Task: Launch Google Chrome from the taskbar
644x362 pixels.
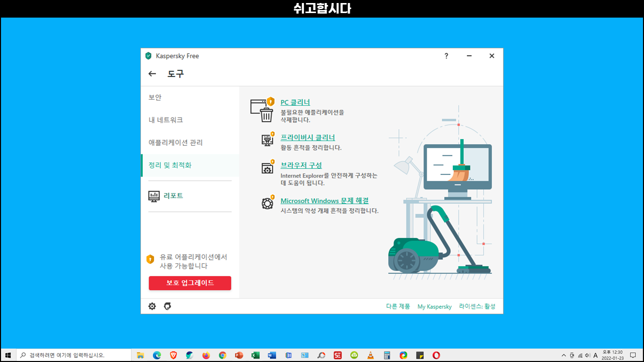Action: [x=222, y=355]
